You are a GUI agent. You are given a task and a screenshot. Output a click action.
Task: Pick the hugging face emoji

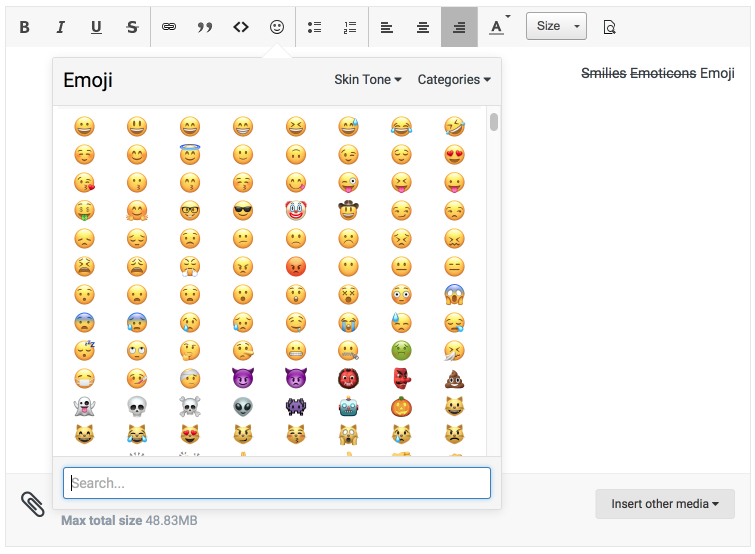pyautogui.click(x=137, y=210)
